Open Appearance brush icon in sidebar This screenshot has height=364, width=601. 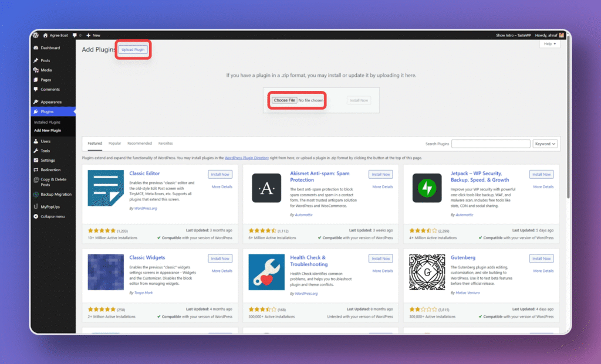[36, 102]
